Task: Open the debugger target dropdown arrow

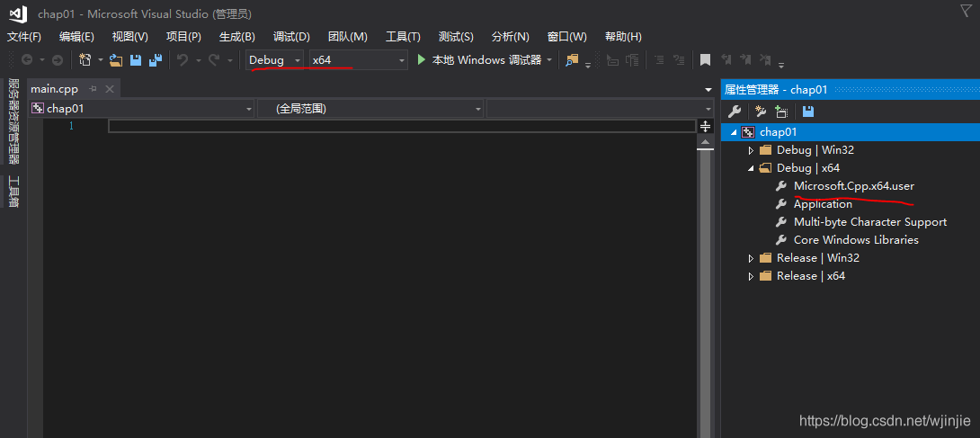Action: click(x=550, y=60)
